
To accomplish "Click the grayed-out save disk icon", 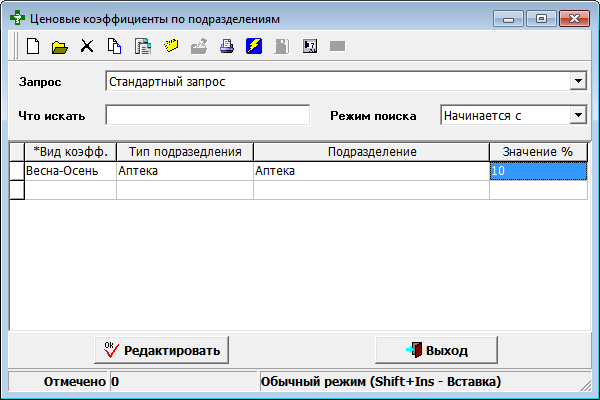I will click(282, 46).
